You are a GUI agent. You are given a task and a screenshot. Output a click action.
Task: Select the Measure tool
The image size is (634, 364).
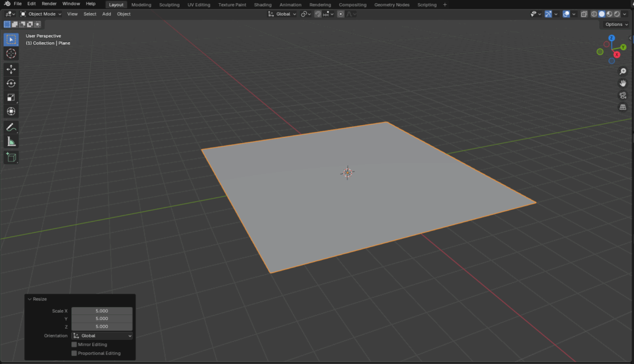[11, 142]
